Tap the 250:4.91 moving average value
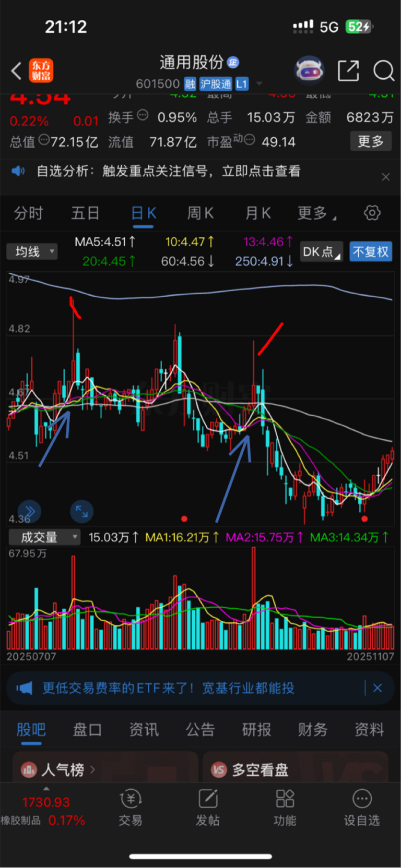401x868 pixels. click(264, 261)
